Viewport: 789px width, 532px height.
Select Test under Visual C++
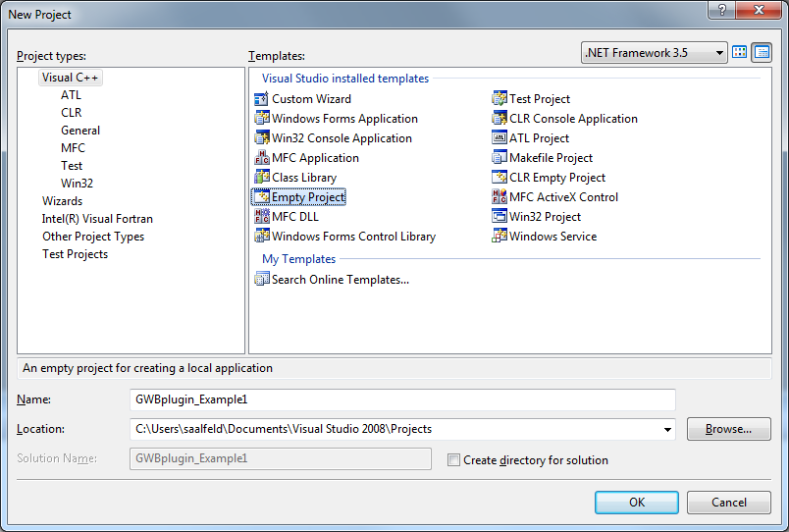(72, 166)
